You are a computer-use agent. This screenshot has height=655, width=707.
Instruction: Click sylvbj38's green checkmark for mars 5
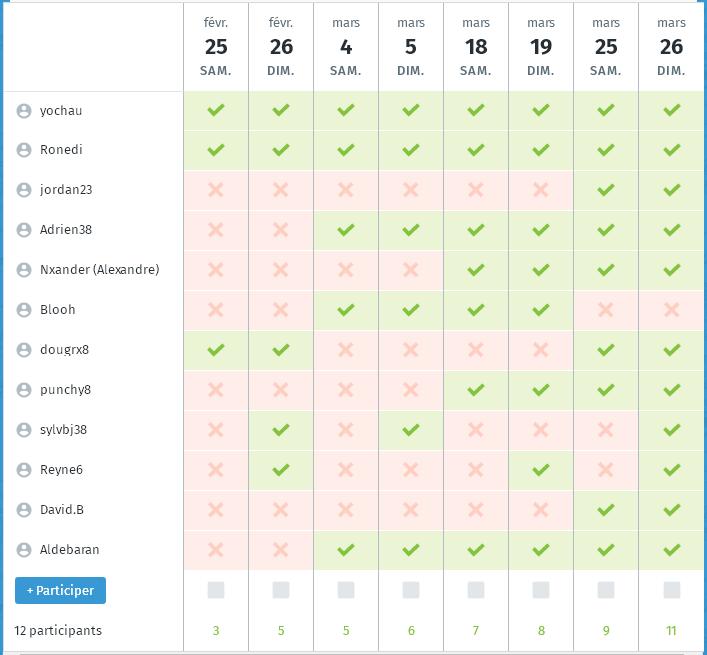point(411,430)
